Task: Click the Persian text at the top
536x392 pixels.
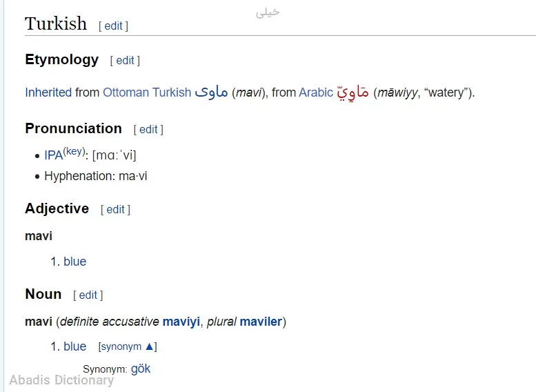Action: point(268,12)
